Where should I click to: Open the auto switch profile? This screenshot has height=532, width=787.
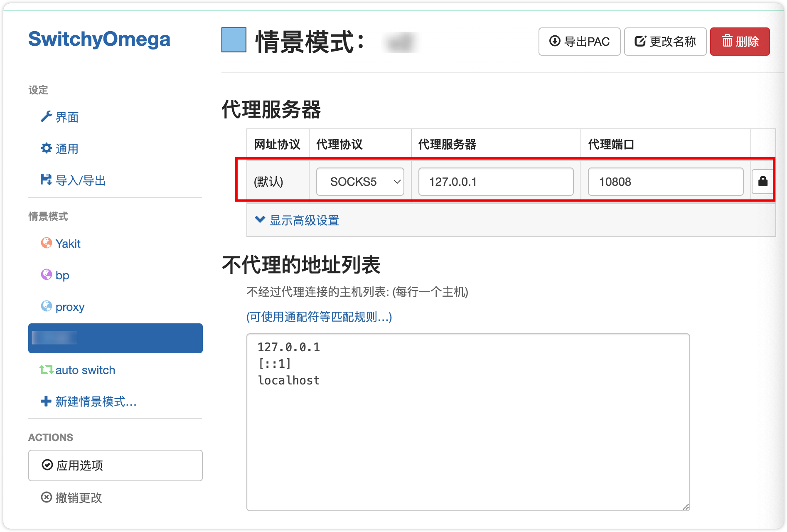pyautogui.click(x=85, y=370)
